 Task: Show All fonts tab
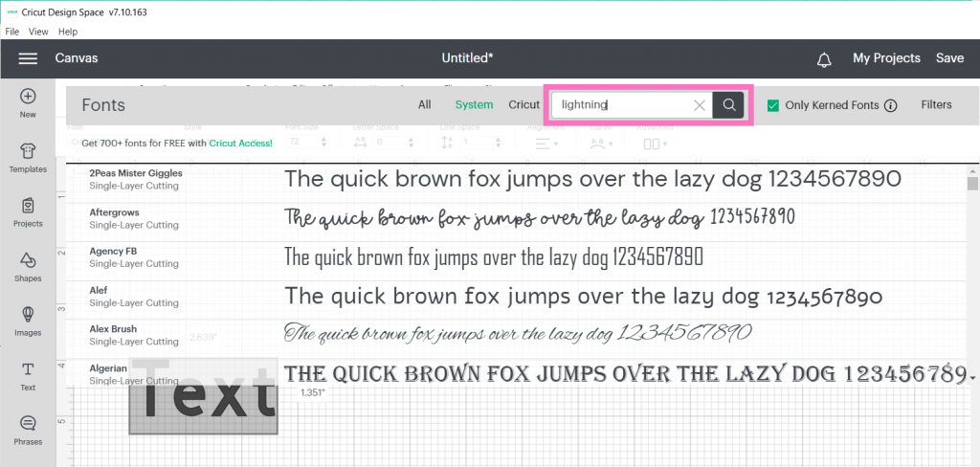425,105
